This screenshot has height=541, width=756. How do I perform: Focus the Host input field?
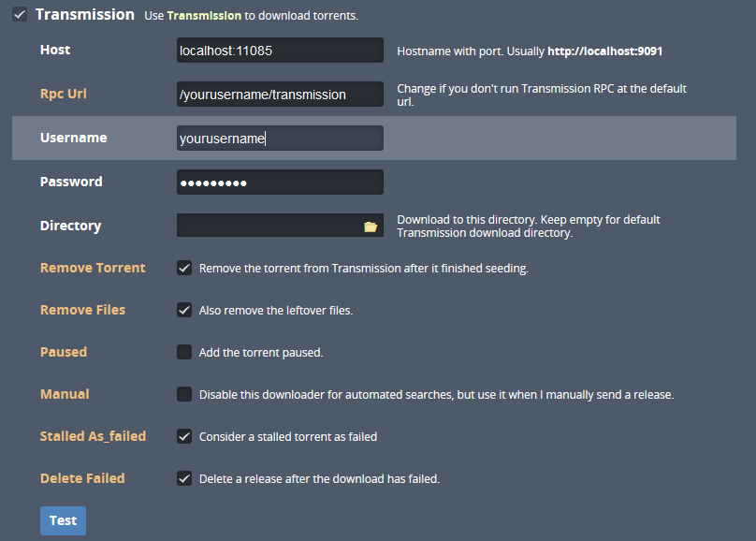(280, 51)
